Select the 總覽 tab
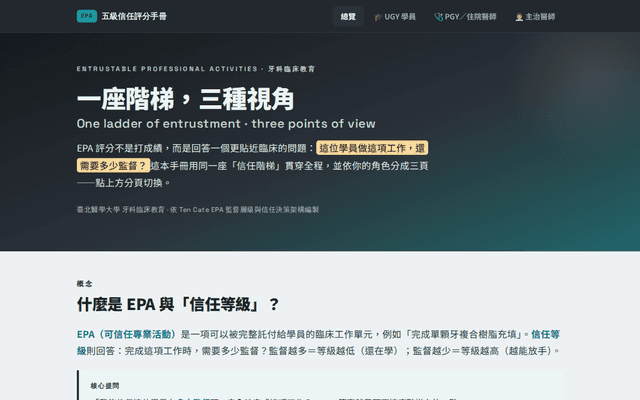The height and width of the screenshot is (400, 640). pos(348,16)
